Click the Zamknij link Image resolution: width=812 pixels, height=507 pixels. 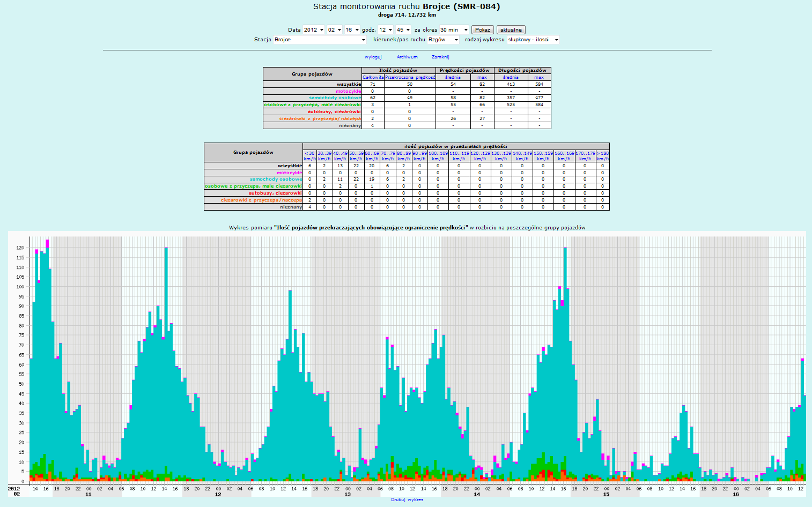pyautogui.click(x=440, y=57)
